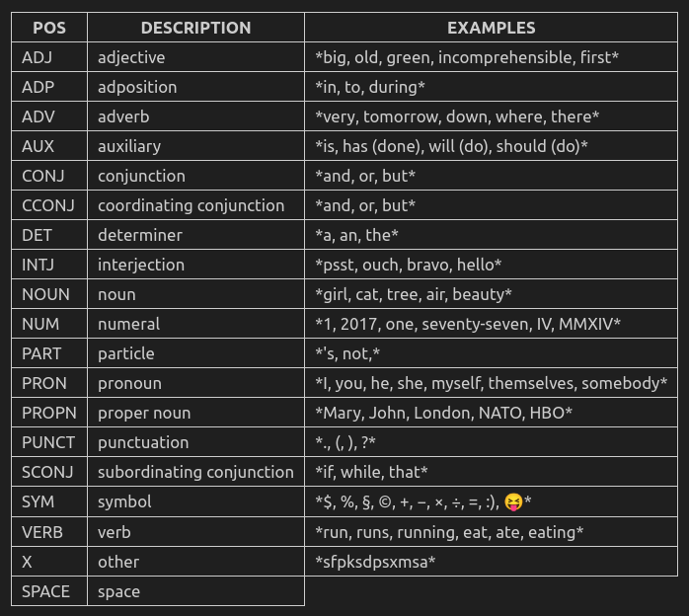689x616 pixels.
Task: Select the 'adposition' description cell
Action: [x=137, y=87]
